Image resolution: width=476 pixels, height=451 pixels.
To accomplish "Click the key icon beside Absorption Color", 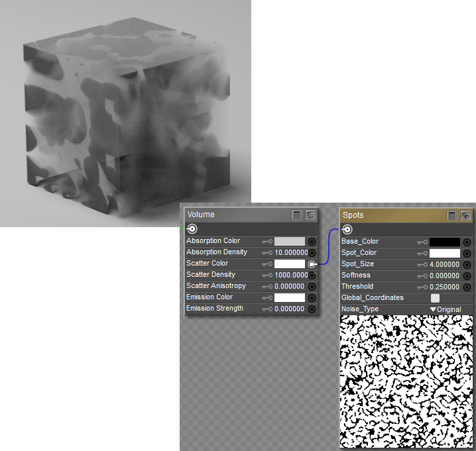I will coord(267,241).
